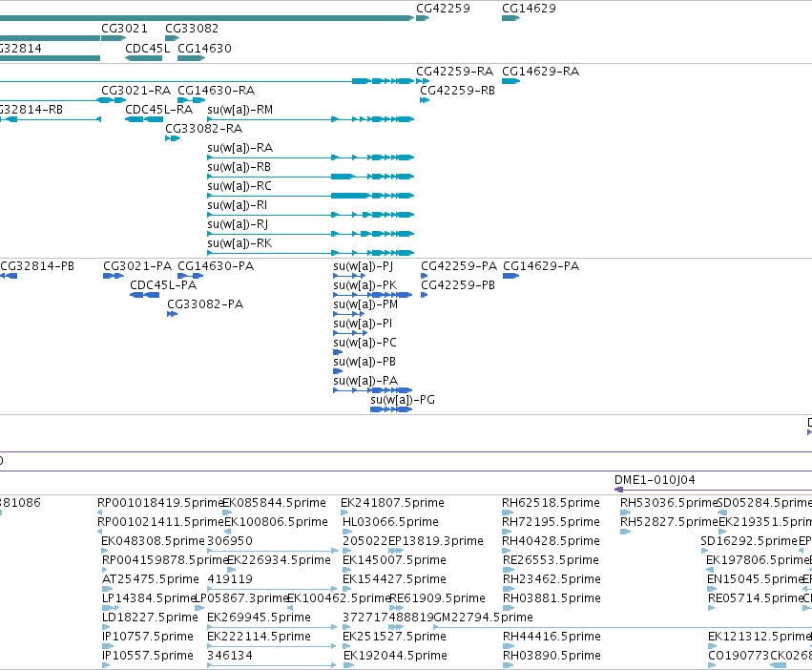Viewport: 812px width, 670px height.
Task: Select the CDC45L-PA protein label
Action: click(163, 285)
